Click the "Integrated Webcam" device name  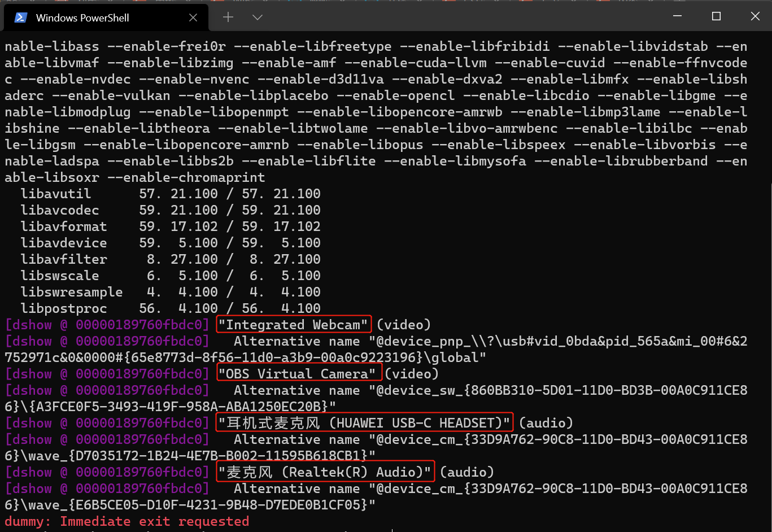pos(293,325)
